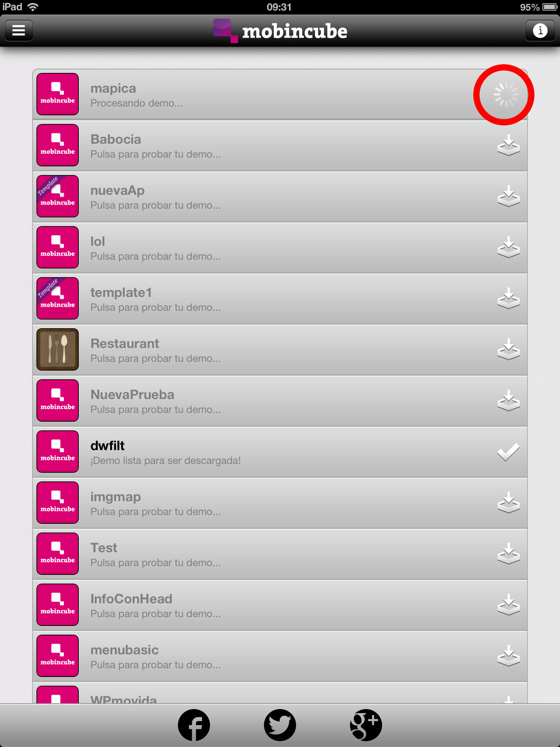Open the hamburger menu button
560x747 pixels.
click(x=19, y=30)
